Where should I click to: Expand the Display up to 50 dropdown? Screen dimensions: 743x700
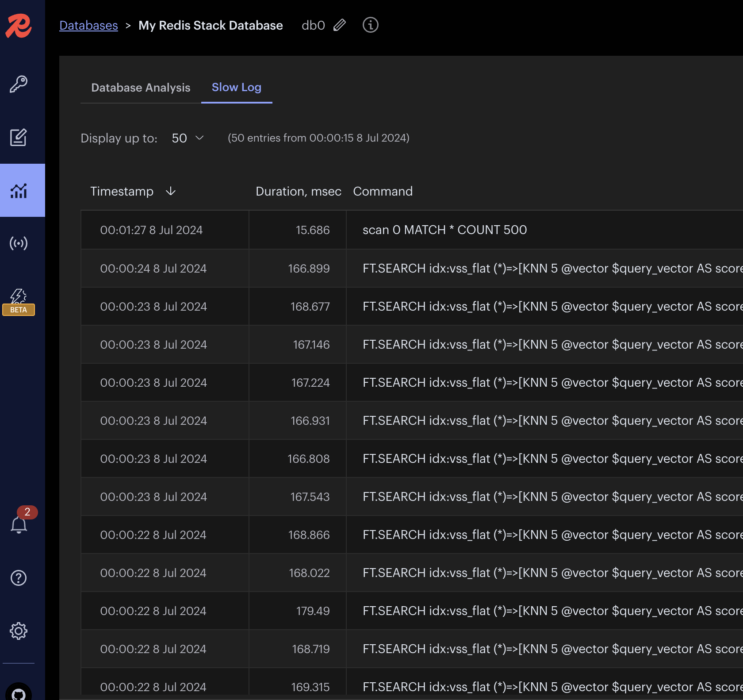[188, 138]
